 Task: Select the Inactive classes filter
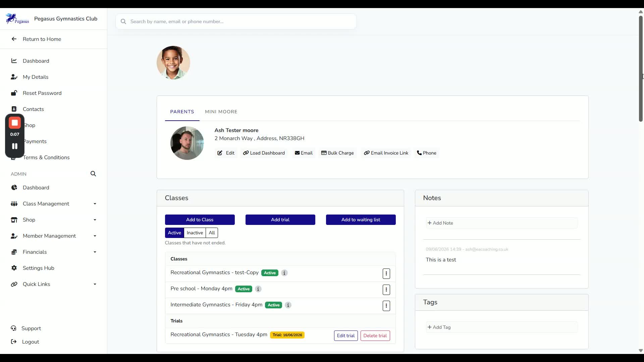coord(195,233)
